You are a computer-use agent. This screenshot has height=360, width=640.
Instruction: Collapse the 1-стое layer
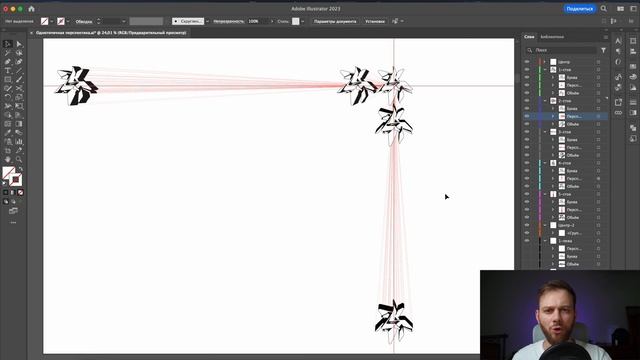click(x=545, y=70)
